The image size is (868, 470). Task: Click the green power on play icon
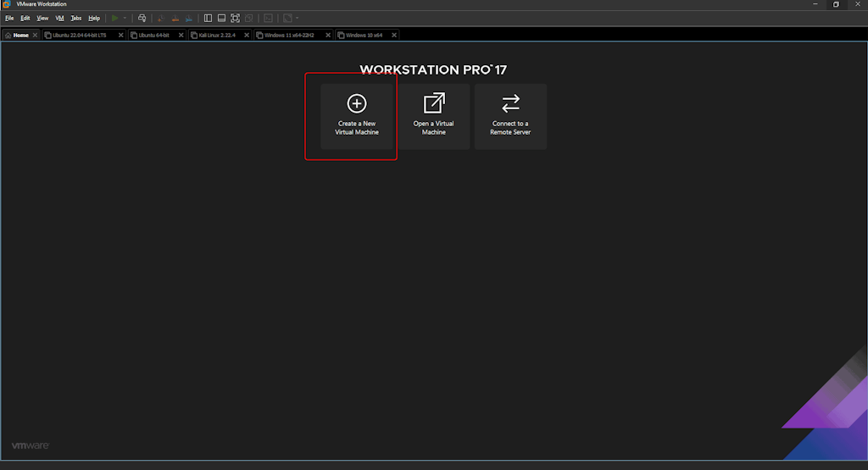click(x=114, y=19)
